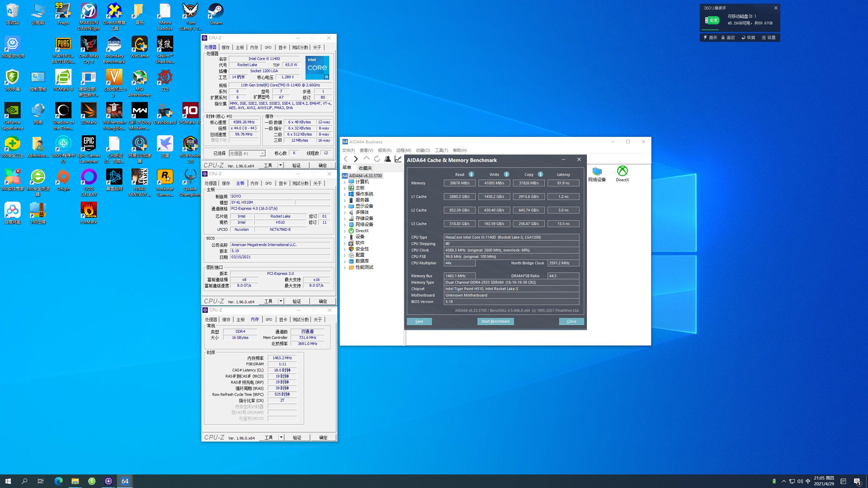Click the volume icon in system tray

pos(800,481)
